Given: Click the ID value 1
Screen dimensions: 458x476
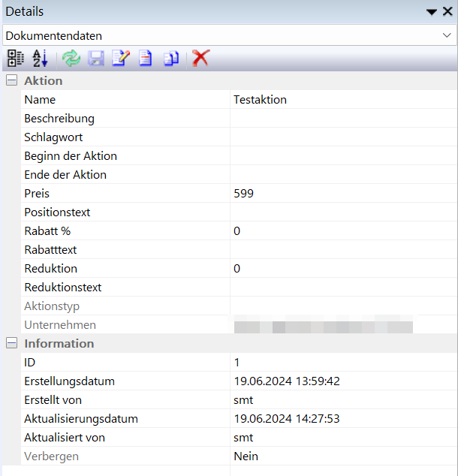Looking at the screenshot, I should tap(237, 363).
